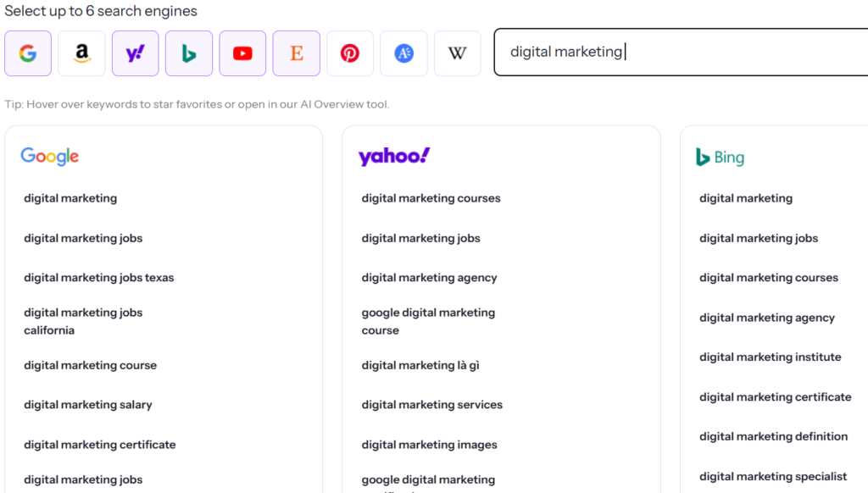868x493 pixels.
Task: Click the keyword search input field
Action: (678, 53)
